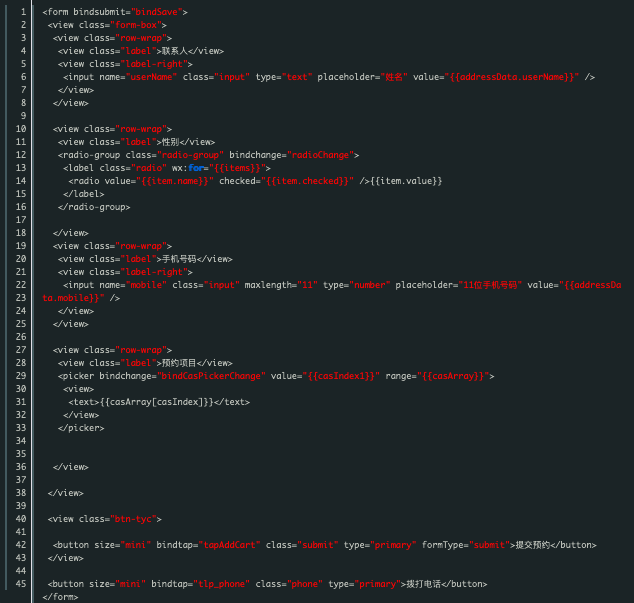The height and width of the screenshot is (603, 634).
Task: Click the "mobile" name value on line 22
Action: (146, 285)
